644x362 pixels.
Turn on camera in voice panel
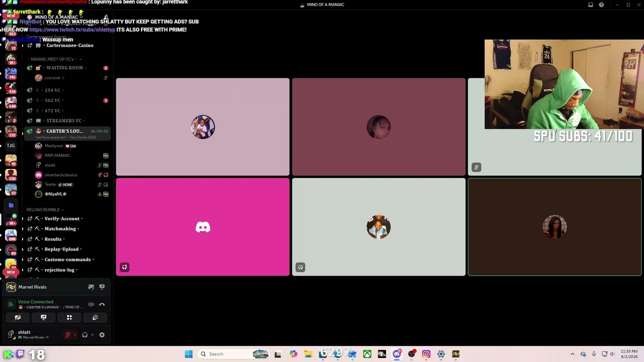tap(18, 317)
